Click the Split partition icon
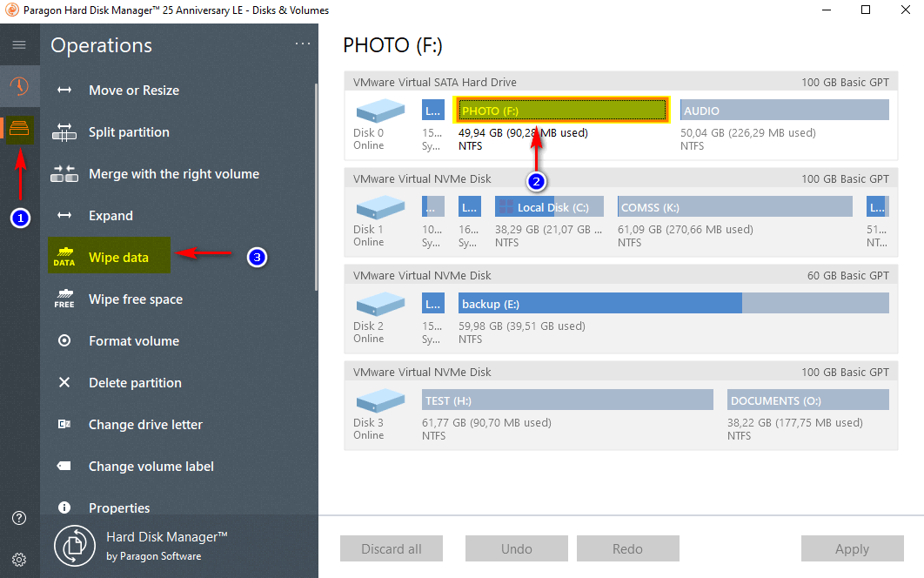Image resolution: width=924 pixels, height=578 pixels. 64,132
